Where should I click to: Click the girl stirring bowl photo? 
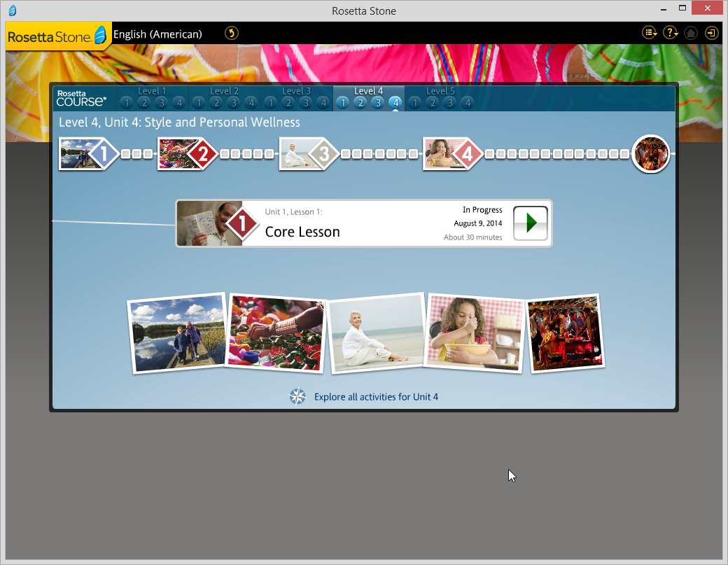click(x=474, y=333)
